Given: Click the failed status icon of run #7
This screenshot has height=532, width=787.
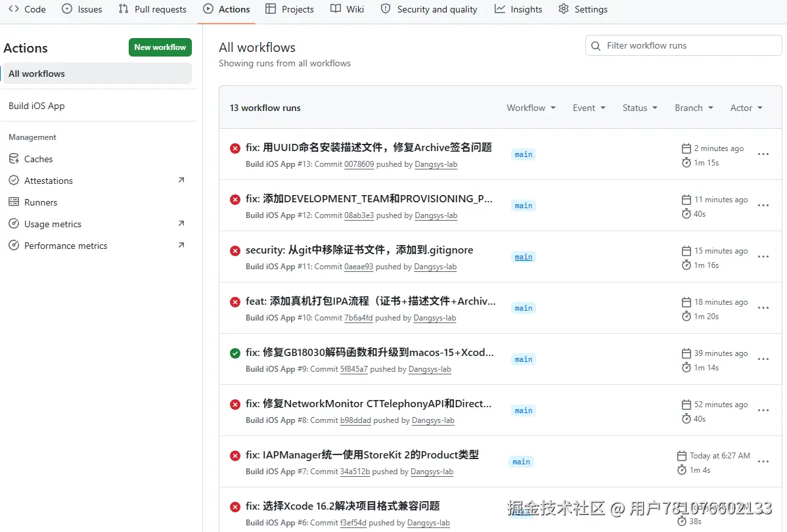Looking at the screenshot, I should 235,455.
